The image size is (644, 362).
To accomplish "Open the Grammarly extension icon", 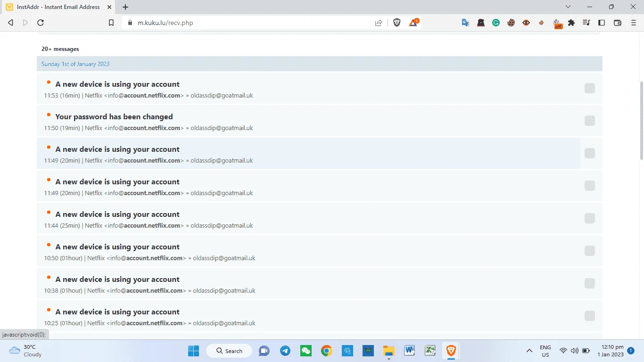I will coord(496,23).
